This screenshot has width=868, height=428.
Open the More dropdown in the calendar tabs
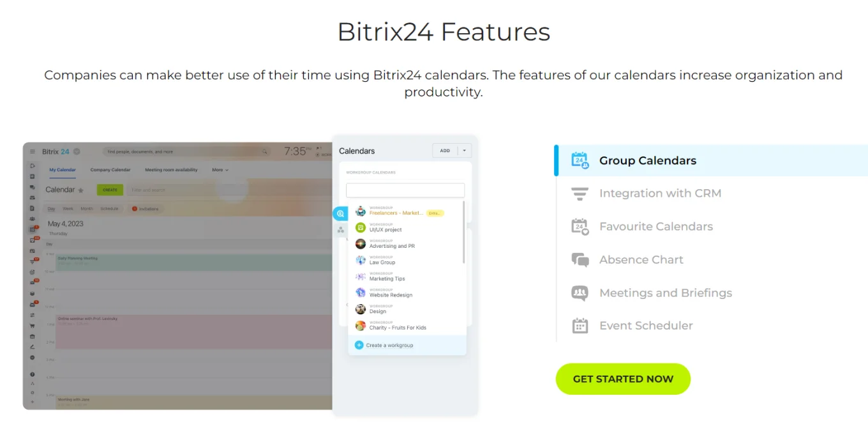pos(220,170)
